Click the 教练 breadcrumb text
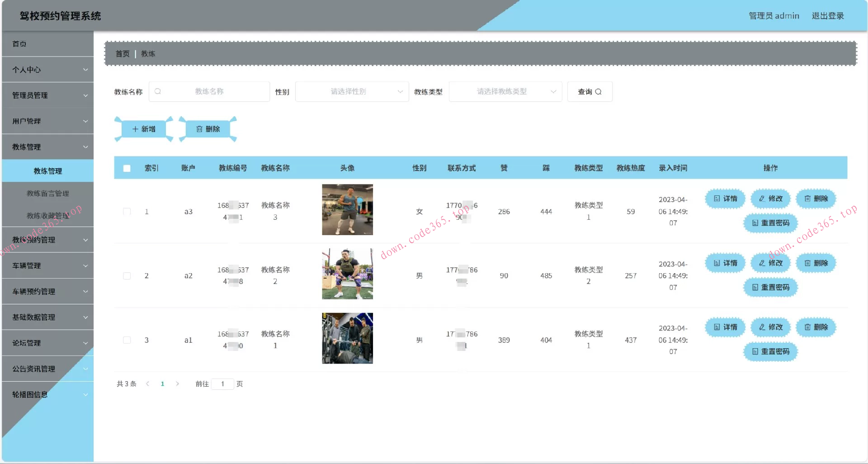Image resolution: width=868 pixels, height=464 pixels. tap(148, 54)
